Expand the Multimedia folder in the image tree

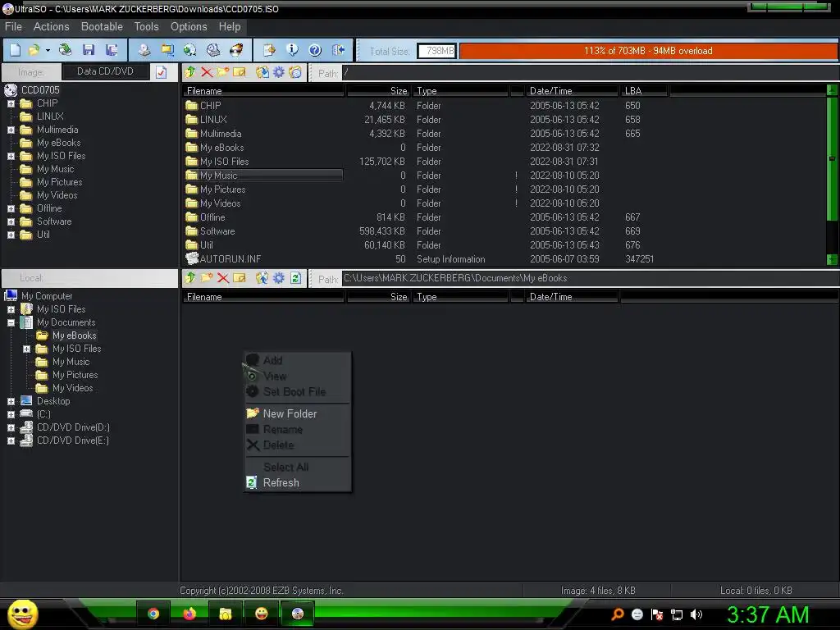[x=11, y=130]
